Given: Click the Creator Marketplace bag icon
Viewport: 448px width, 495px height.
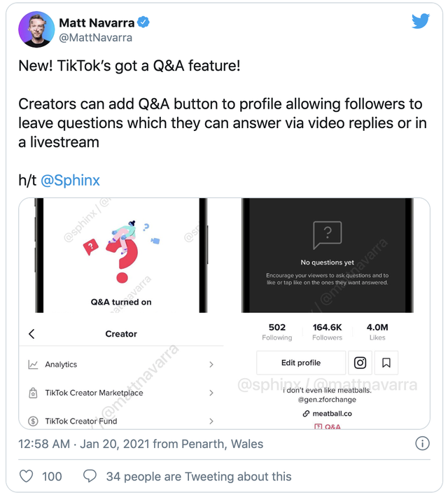Looking at the screenshot, I should pos(33,393).
